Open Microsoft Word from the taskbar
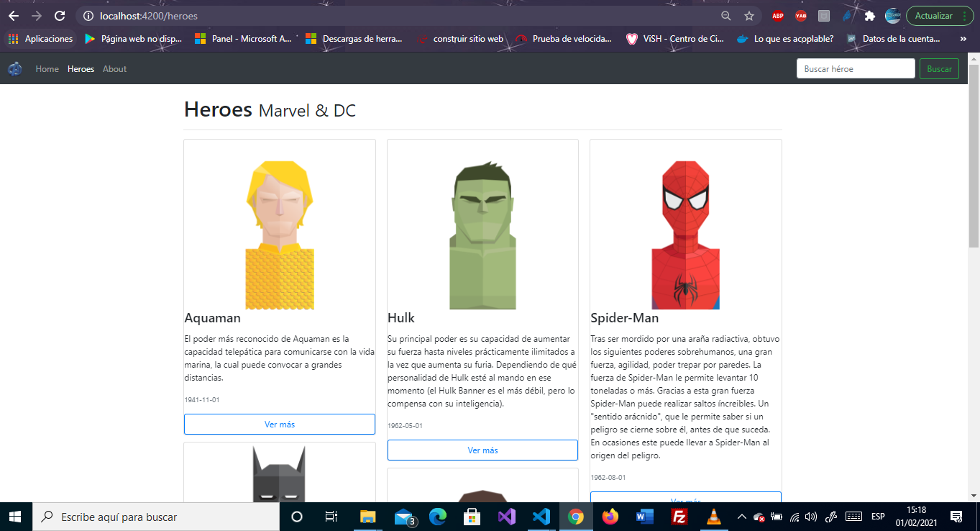The image size is (980, 531). pyautogui.click(x=644, y=517)
